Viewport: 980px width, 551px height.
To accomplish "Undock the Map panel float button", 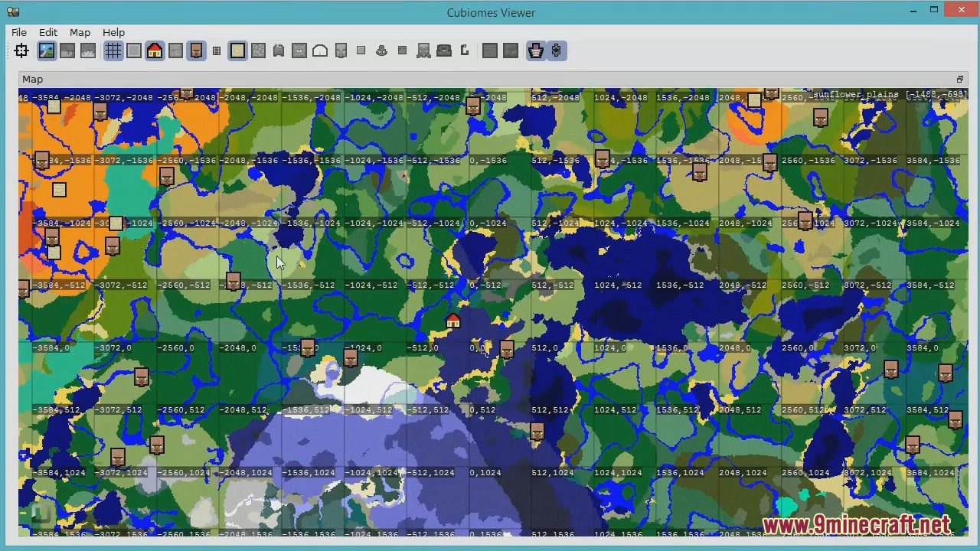I will (x=959, y=80).
